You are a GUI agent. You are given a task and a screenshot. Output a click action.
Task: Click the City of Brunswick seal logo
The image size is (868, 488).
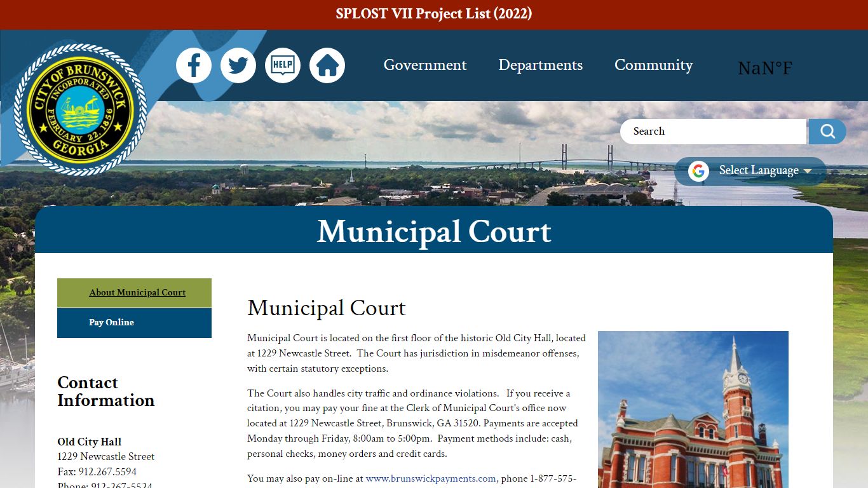pyautogui.click(x=80, y=110)
